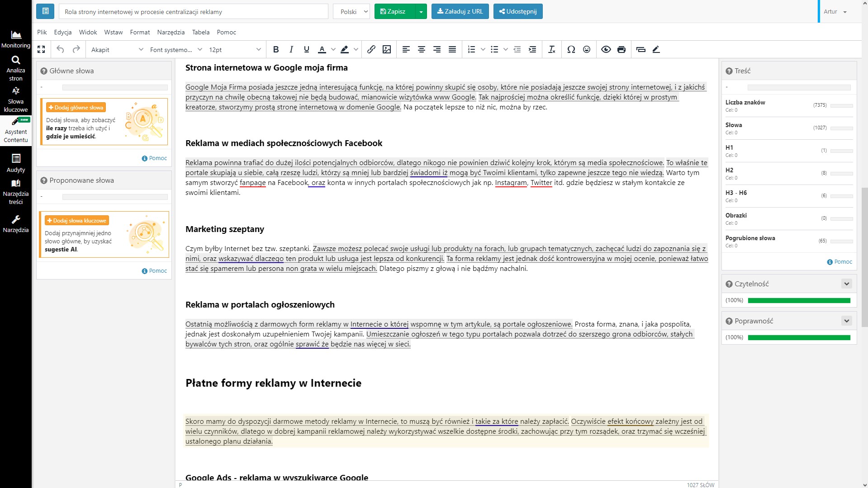Image resolution: width=868 pixels, height=488 pixels.
Task: Click Dodaj słowa kluczowe button
Action: 77,221
